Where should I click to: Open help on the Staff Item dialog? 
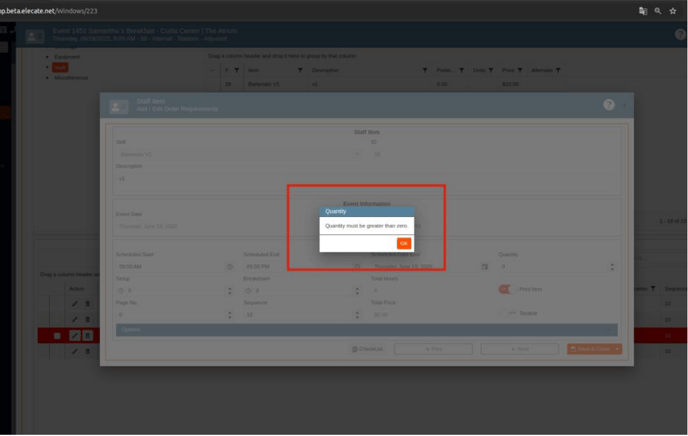tap(609, 105)
